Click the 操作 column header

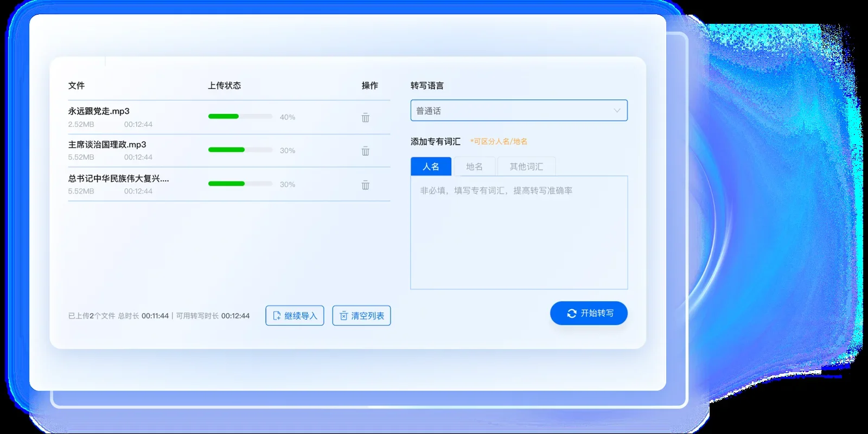[370, 86]
